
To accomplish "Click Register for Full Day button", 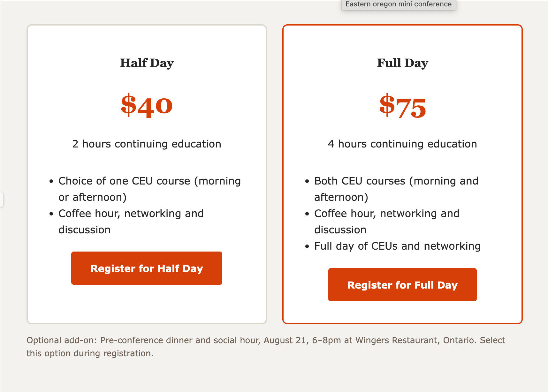I will (402, 285).
